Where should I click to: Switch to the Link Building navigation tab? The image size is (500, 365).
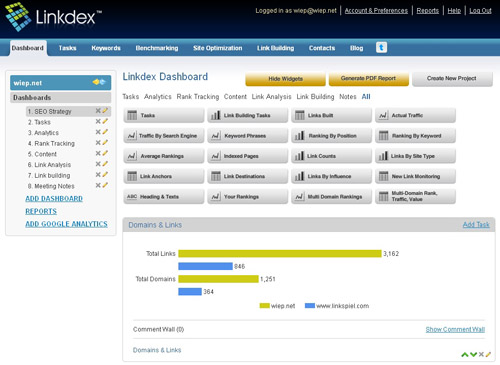(275, 48)
